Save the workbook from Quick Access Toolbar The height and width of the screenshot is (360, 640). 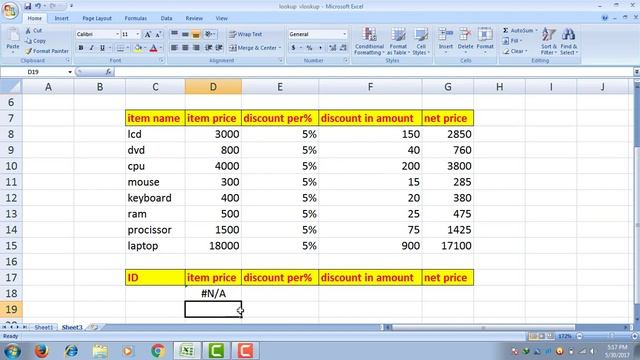click(x=27, y=6)
